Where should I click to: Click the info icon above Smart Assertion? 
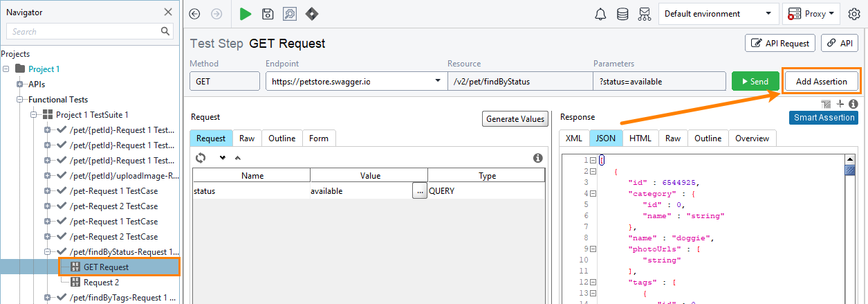pos(853,104)
